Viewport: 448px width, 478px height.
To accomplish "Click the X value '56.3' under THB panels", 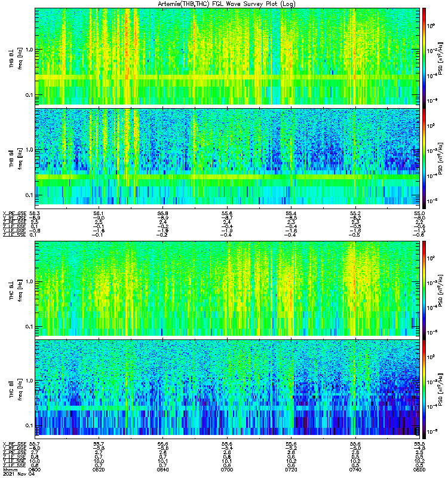I will 34,213.
